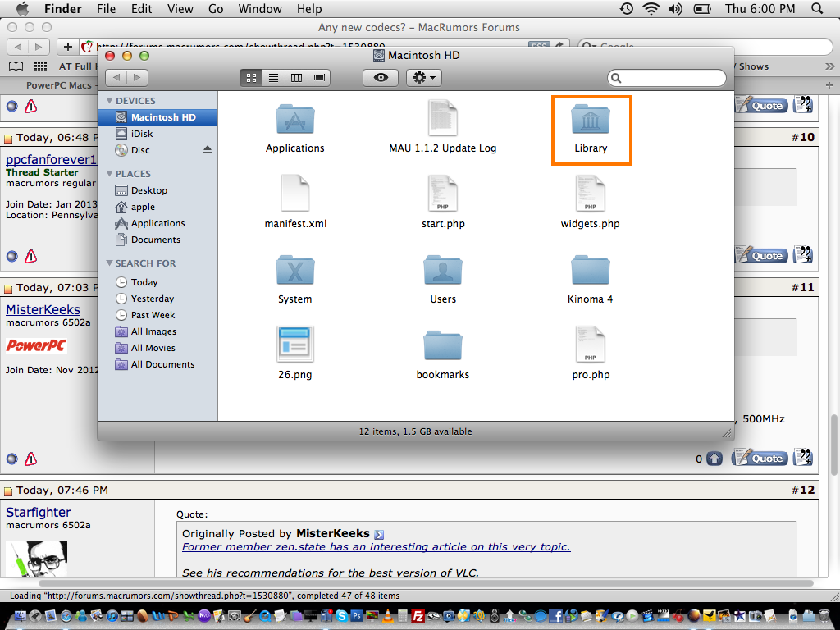Screen dimensions: 840x630
Task: Collapse the SEARCH FOR sidebar section
Action: click(109, 263)
